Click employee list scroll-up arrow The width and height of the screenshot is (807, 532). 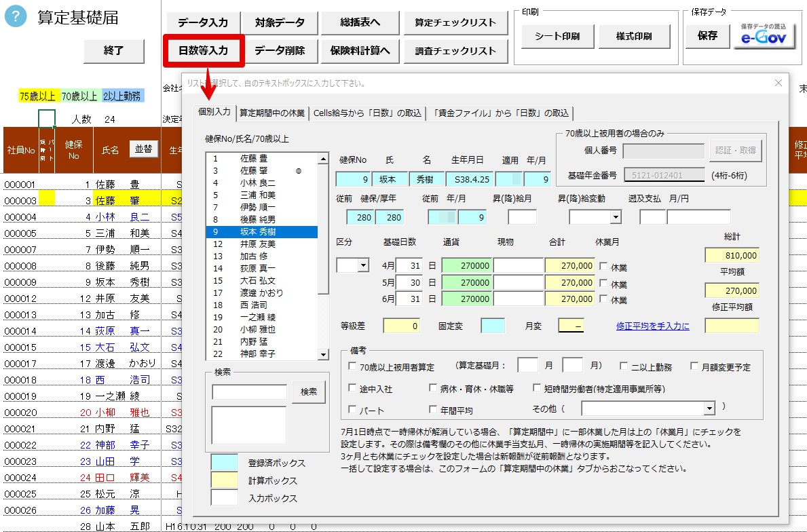click(323, 159)
